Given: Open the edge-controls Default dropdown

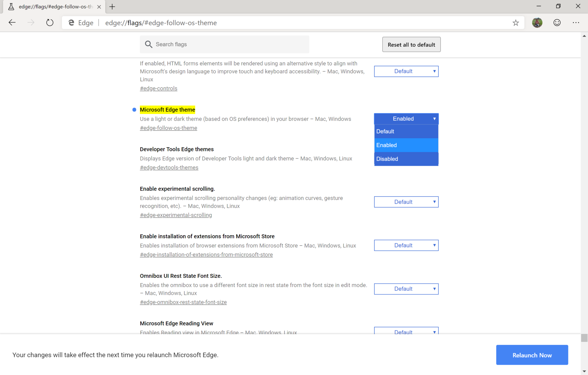Looking at the screenshot, I should (x=406, y=71).
